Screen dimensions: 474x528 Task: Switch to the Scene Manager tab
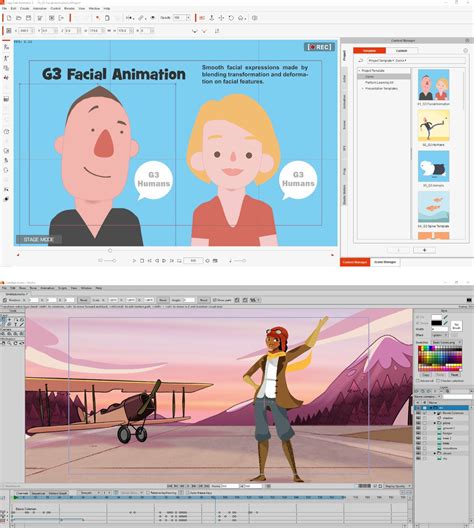(385, 262)
